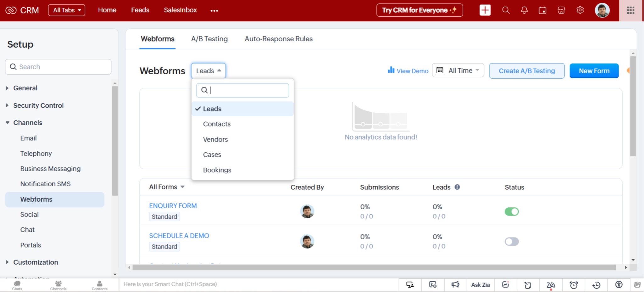
Task: Click the megaphone announcements icon in the bottom bar
Action: point(456,284)
